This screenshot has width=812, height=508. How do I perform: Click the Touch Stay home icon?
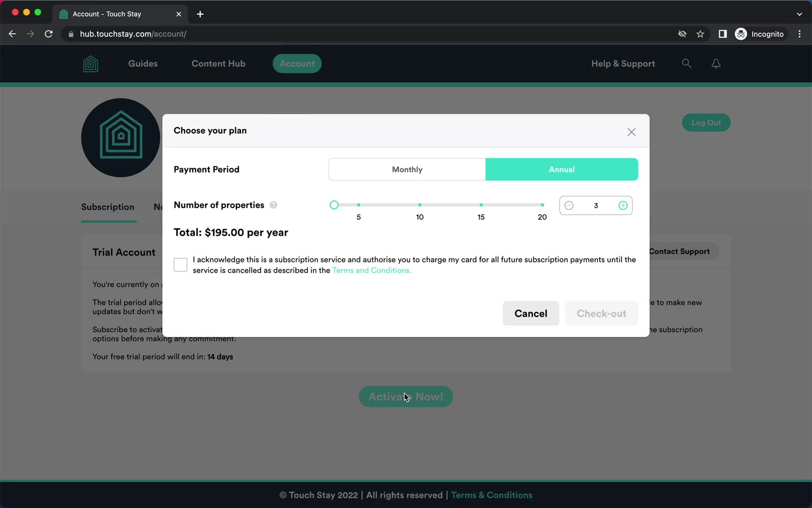[x=91, y=63]
